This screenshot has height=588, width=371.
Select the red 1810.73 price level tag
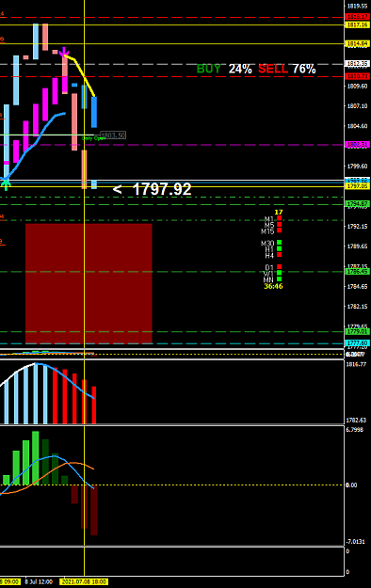click(357, 76)
